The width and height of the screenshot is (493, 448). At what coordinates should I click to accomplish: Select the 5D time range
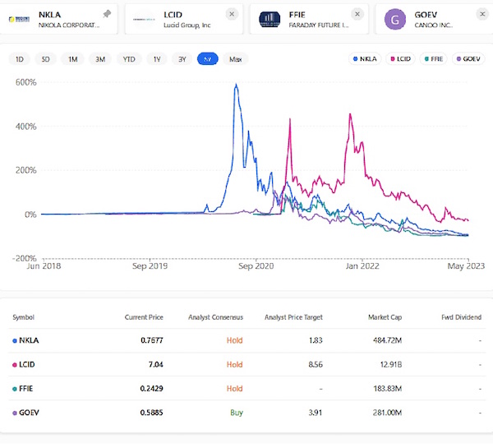(45, 59)
